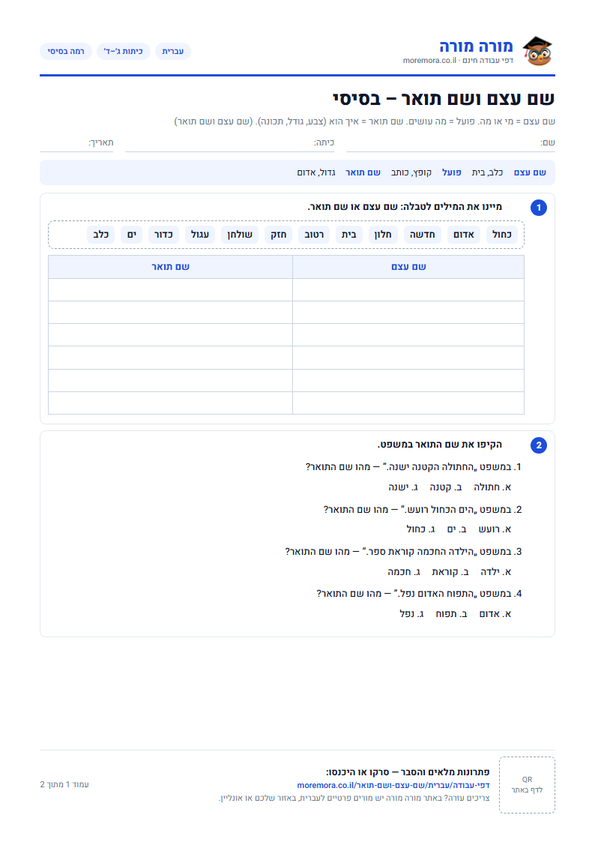
Task: Select the כיתות ג'-ד' grade tag
Action: coord(124,51)
